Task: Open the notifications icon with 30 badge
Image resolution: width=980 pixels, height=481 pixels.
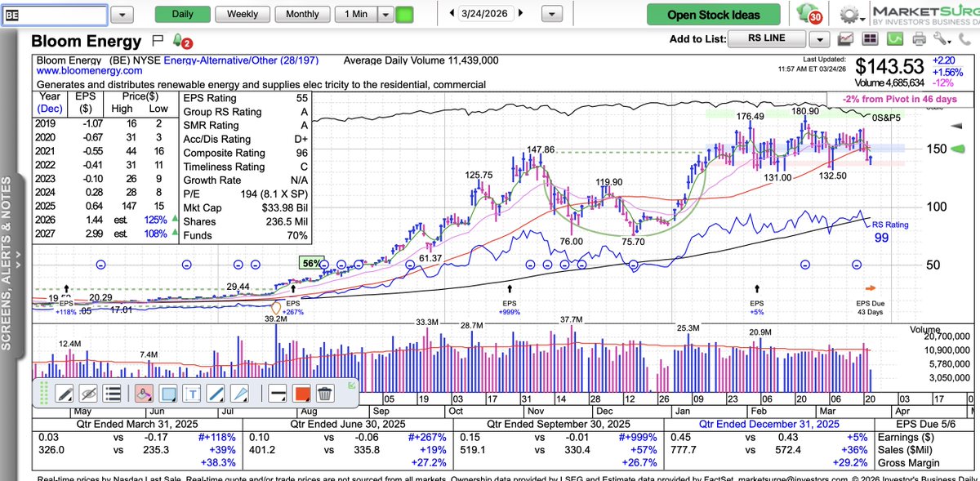Action: (x=811, y=14)
